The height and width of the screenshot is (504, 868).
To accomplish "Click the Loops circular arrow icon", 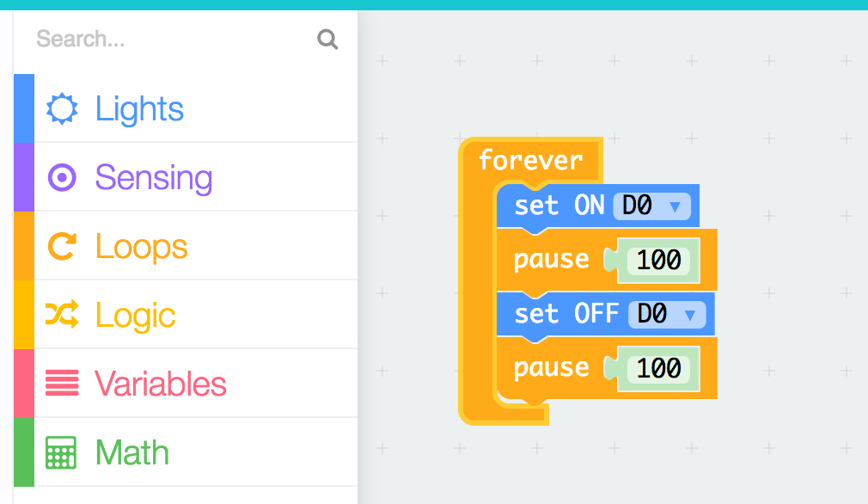I will [x=62, y=247].
